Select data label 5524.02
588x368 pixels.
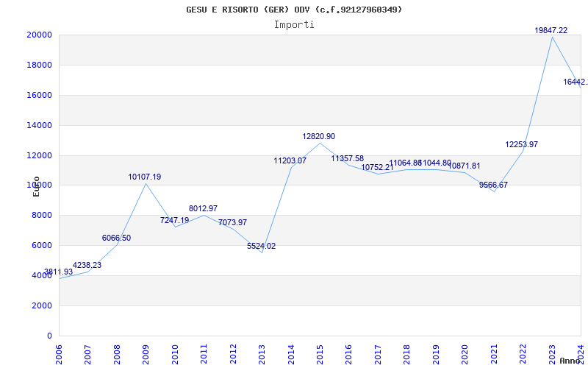point(262,247)
